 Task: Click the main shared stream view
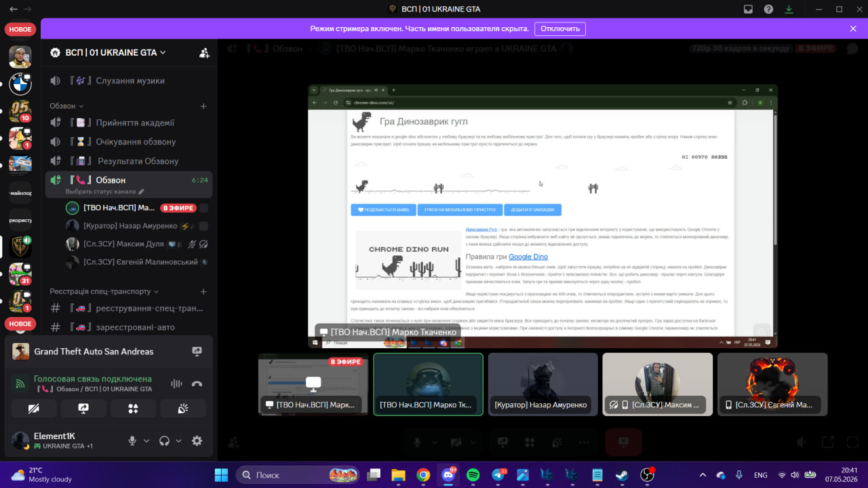click(x=542, y=216)
